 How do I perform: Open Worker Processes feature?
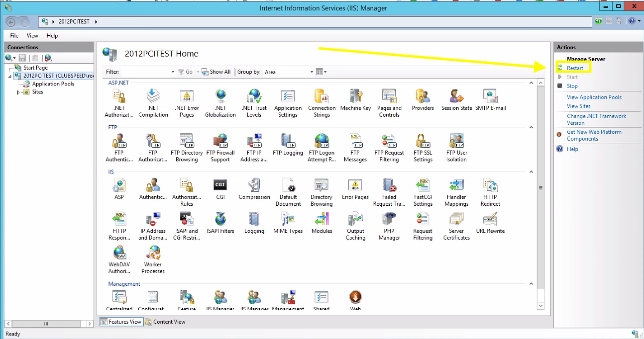point(153,260)
